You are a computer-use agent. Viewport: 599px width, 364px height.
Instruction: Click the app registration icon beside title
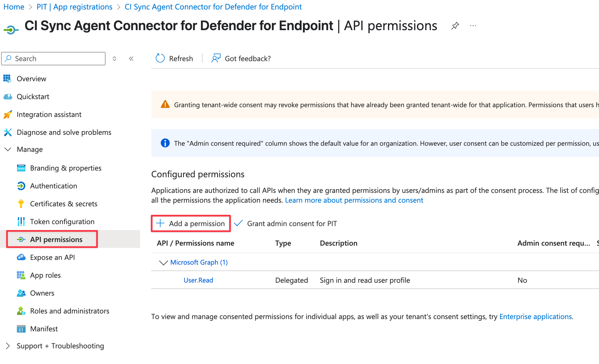(11, 29)
